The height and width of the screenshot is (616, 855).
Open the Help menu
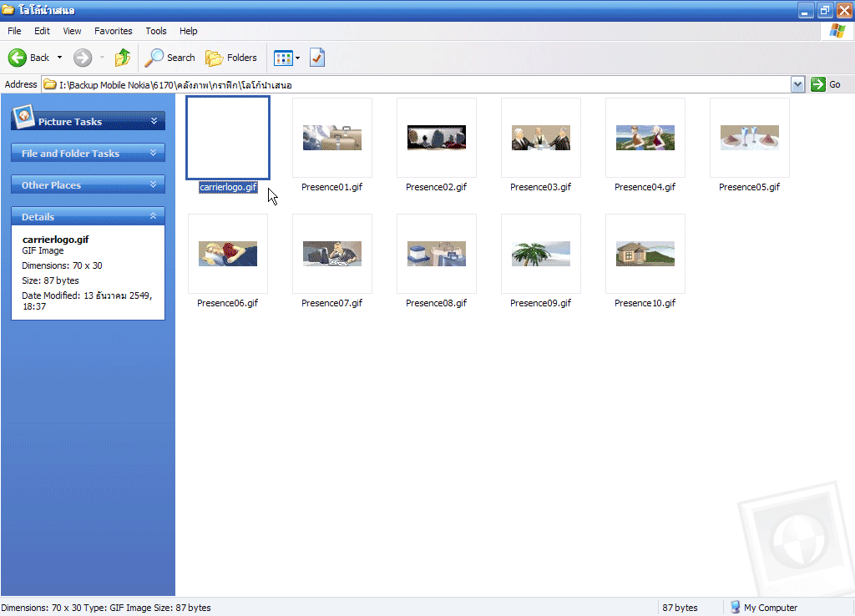coord(189,31)
